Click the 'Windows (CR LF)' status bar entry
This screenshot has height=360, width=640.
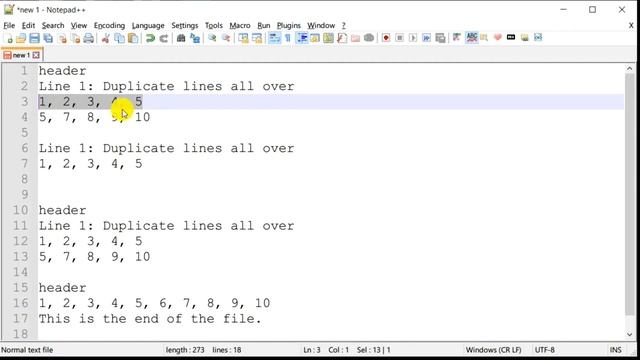pyautogui.click(x=493, y=350)
